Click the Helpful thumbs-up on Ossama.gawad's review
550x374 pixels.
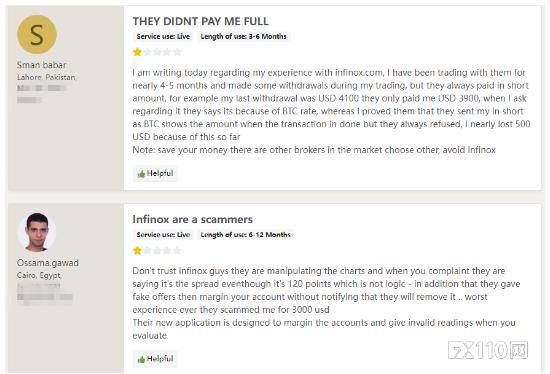(x=141, y=359)
